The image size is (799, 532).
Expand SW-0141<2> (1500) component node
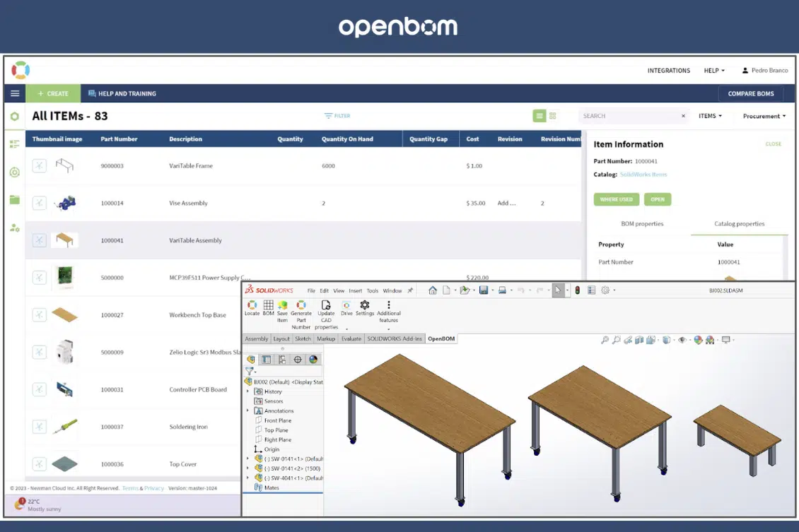click(x=248, y=468)
